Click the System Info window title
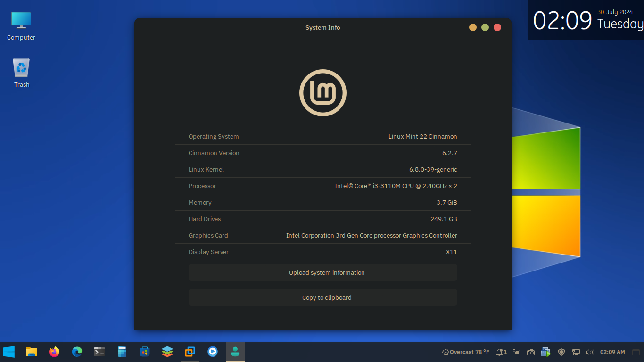This screenshot has height=362, width=644. 323,27
